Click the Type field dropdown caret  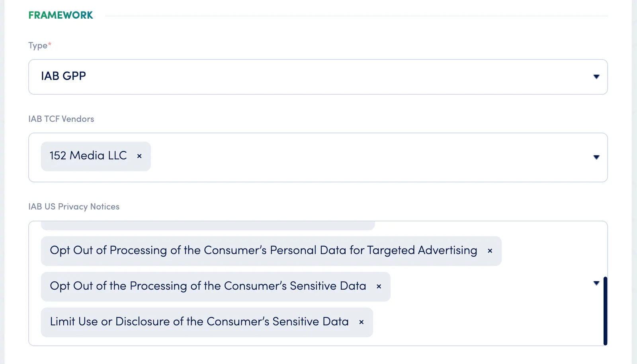(x=596, y=77)
